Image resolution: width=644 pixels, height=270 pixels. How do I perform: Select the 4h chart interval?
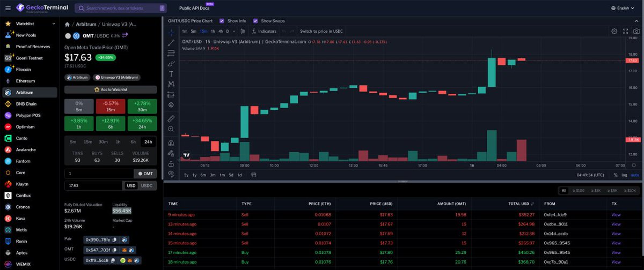[221, 31]
